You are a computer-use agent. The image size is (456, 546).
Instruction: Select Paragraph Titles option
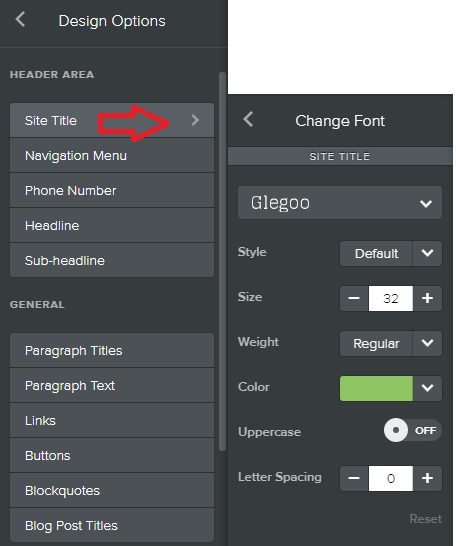point(112,351)
